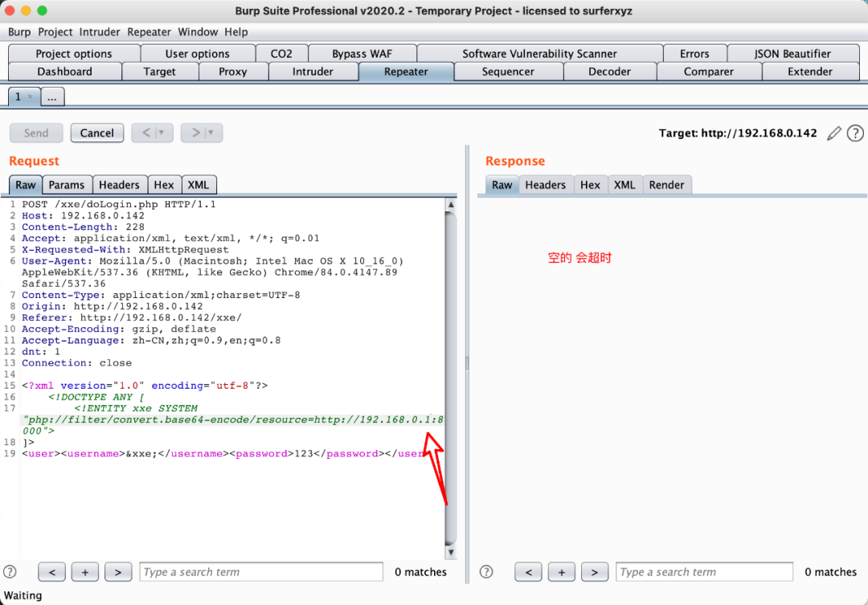Switch to Decoder tab
The image size is (868, 605).
click(609, 72)
